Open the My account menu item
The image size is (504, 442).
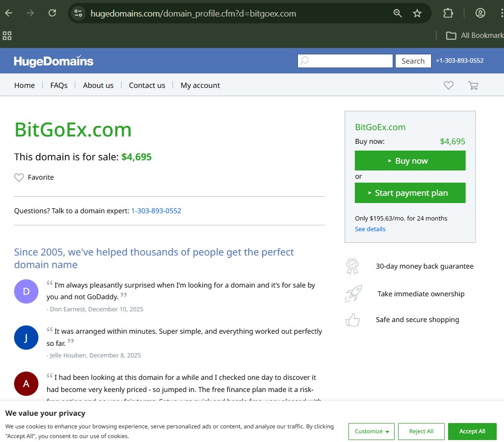pyautogui.click(x=200, y=85)
